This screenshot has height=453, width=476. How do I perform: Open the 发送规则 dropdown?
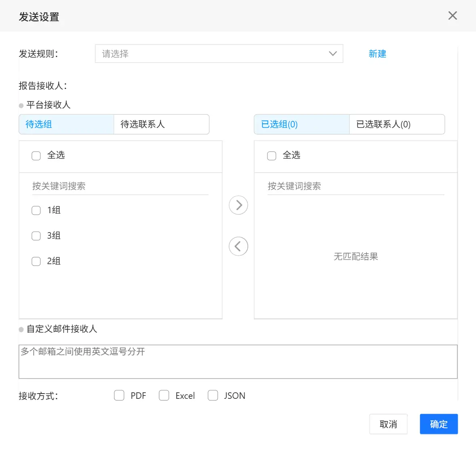pyautogui.click(x=219, y=54)
